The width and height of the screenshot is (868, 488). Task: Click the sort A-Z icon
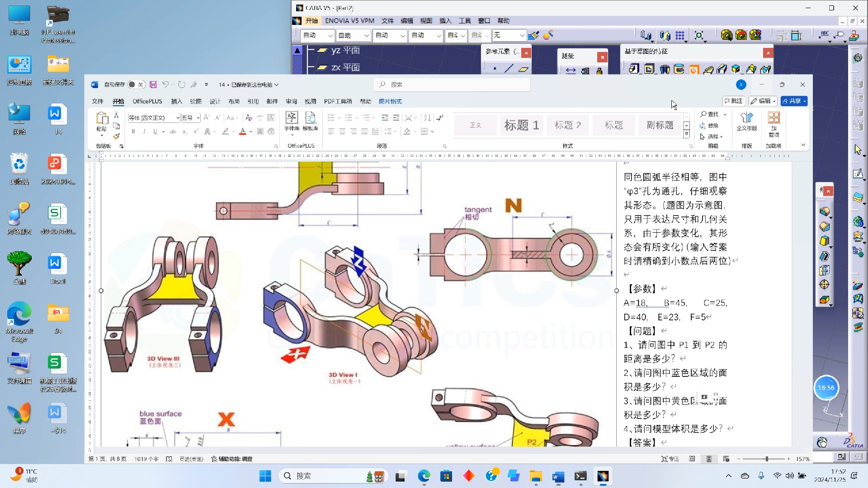(427, 118)
